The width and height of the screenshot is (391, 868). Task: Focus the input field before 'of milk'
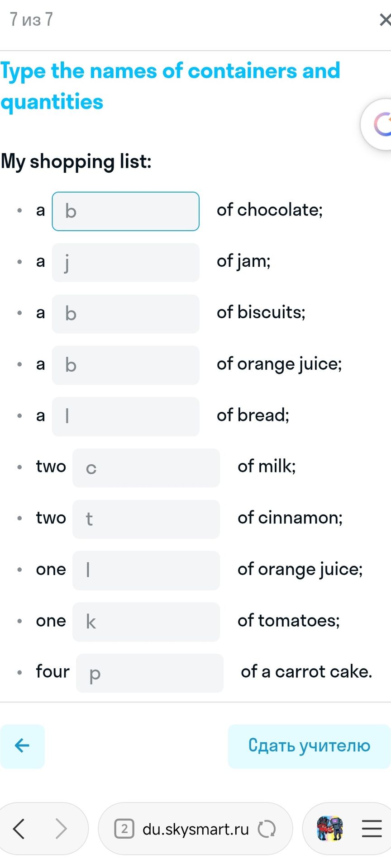tap(146, 468)
